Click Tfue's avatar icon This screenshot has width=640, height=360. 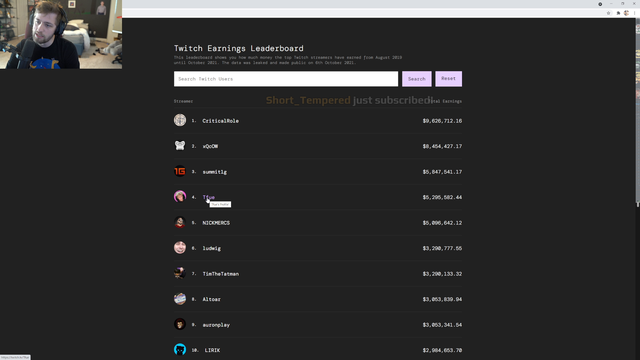180,197
